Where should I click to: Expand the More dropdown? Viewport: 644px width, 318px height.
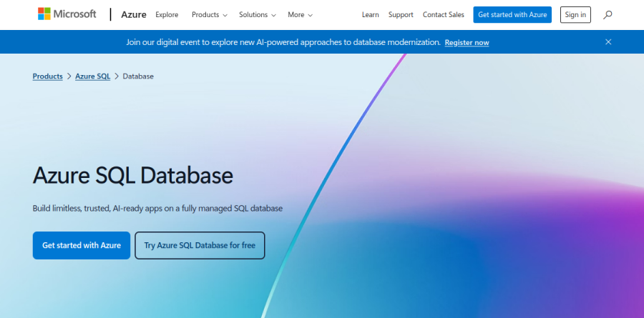pyautogui.click(x=300, y=15)
